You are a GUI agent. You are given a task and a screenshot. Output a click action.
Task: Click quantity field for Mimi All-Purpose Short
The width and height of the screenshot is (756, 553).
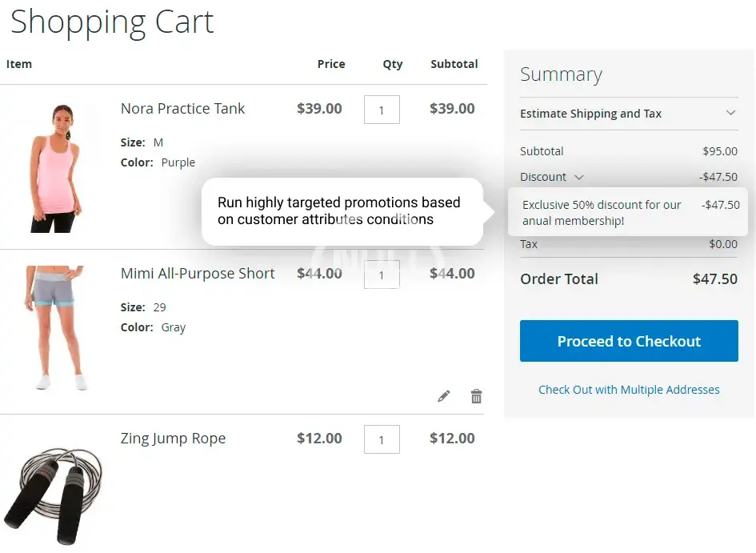coord(382,274)
